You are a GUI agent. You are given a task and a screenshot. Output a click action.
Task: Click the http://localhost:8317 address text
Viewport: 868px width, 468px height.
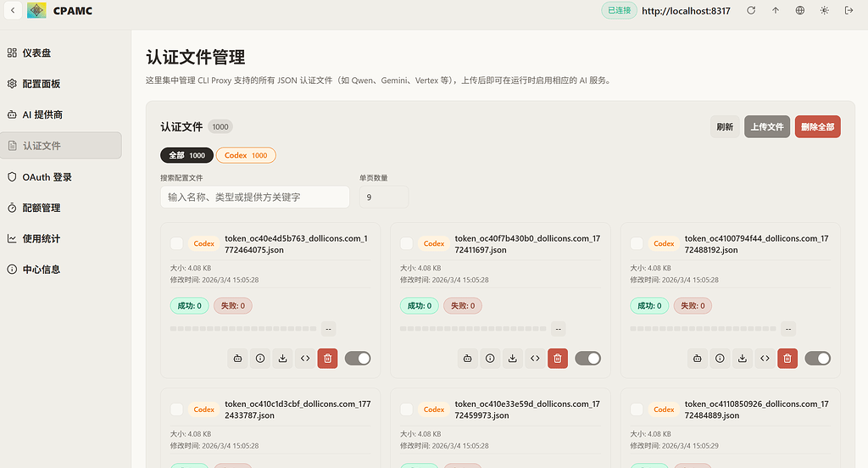coord(686,10)
